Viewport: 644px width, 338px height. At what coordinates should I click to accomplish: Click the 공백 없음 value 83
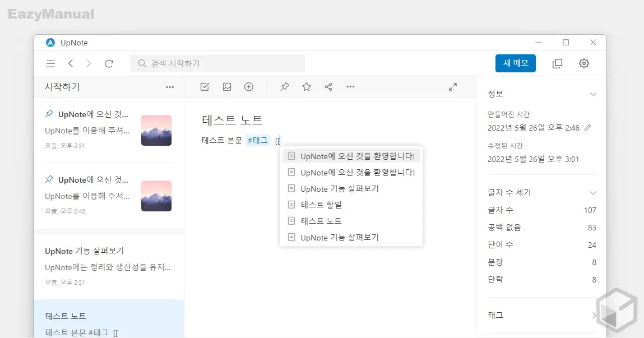click(x=592, y=228)
